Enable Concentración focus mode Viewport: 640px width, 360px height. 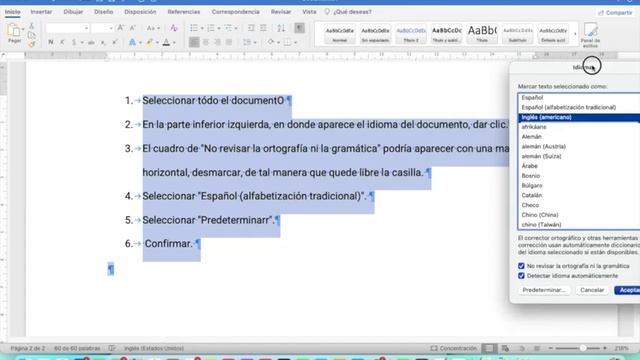[453, 348]
